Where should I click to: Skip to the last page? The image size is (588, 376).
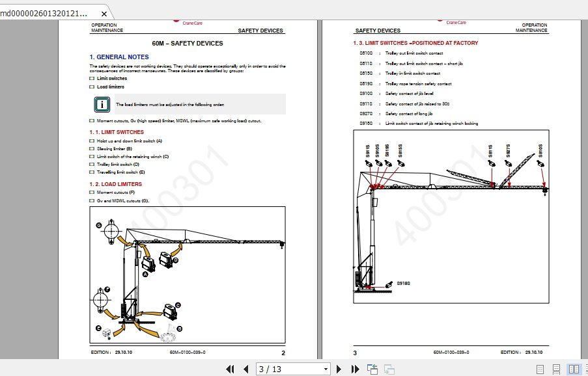point(355,369)
